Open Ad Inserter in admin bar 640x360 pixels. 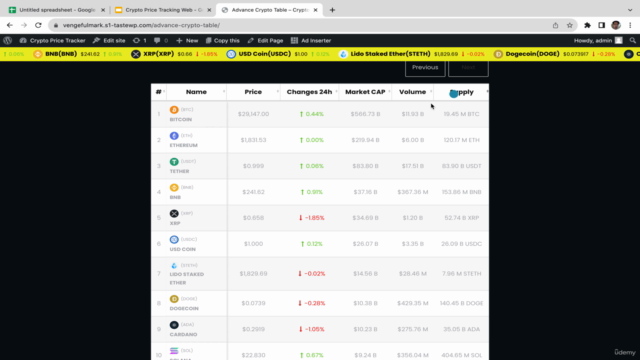(311, 40)
